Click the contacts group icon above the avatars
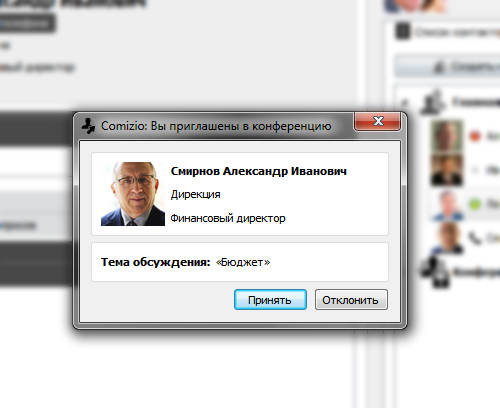This screenshot has height=408, width=500. [x=433, y=102]
